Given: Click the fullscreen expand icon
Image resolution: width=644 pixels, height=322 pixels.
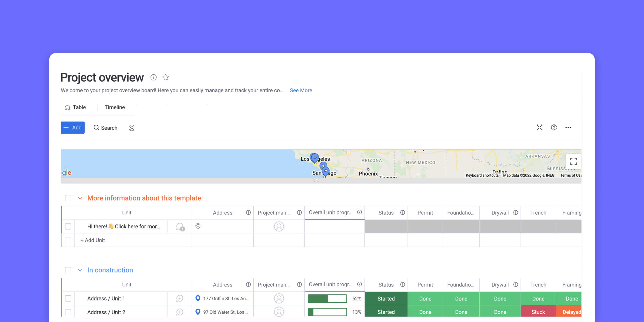Looking at the screenshot, I should tap(540, 127).
